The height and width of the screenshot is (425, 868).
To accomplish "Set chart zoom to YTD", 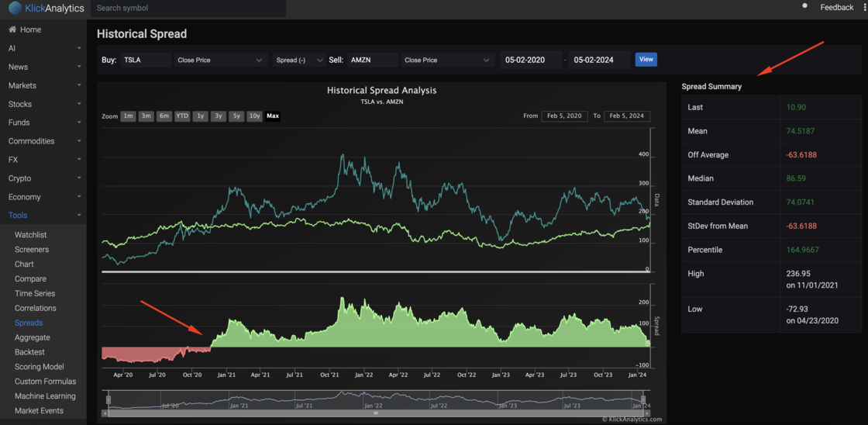I will point(182,116).
